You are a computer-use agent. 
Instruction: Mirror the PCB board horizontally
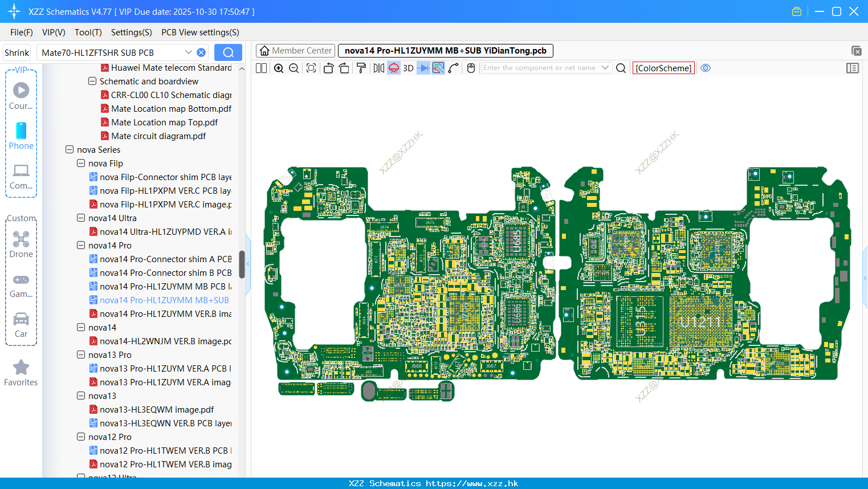click(379, 68)
